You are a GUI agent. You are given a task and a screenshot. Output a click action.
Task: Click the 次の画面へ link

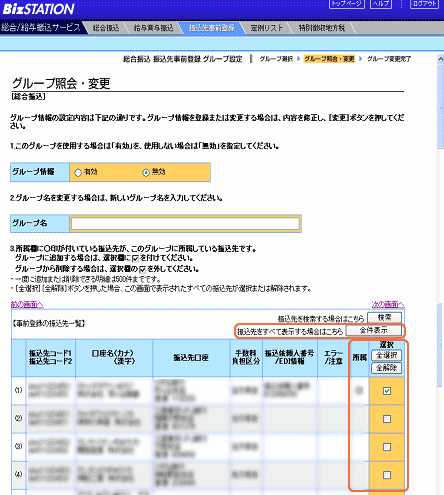pos(388,304)
